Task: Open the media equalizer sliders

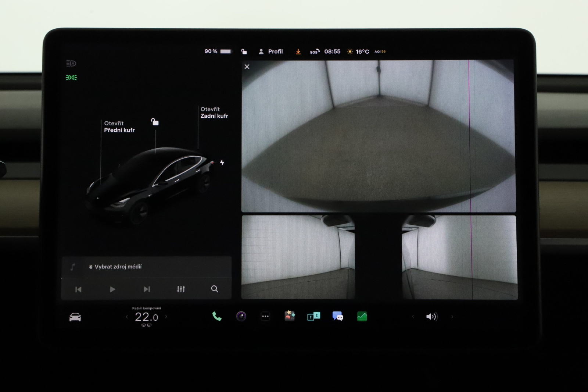Action: 181,289
